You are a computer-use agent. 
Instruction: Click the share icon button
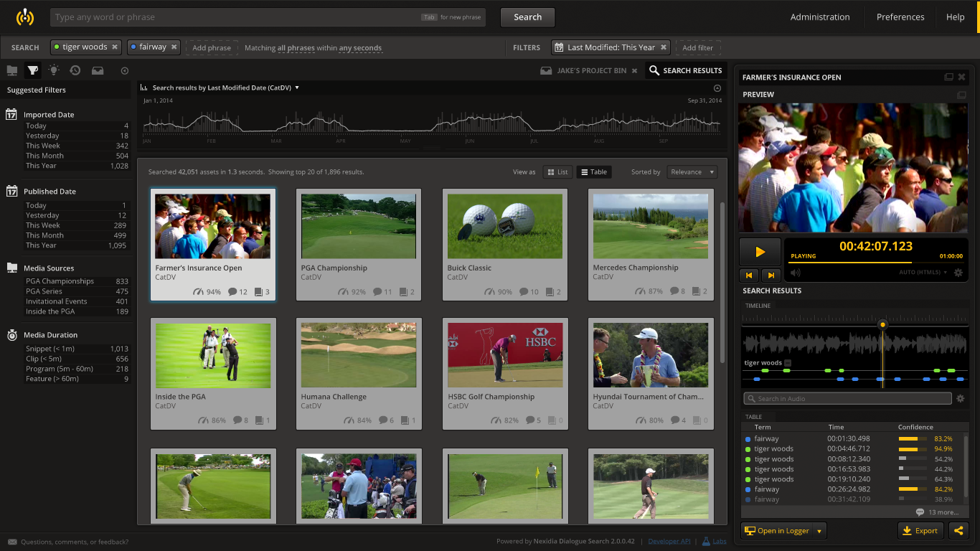tap(958, 531)
